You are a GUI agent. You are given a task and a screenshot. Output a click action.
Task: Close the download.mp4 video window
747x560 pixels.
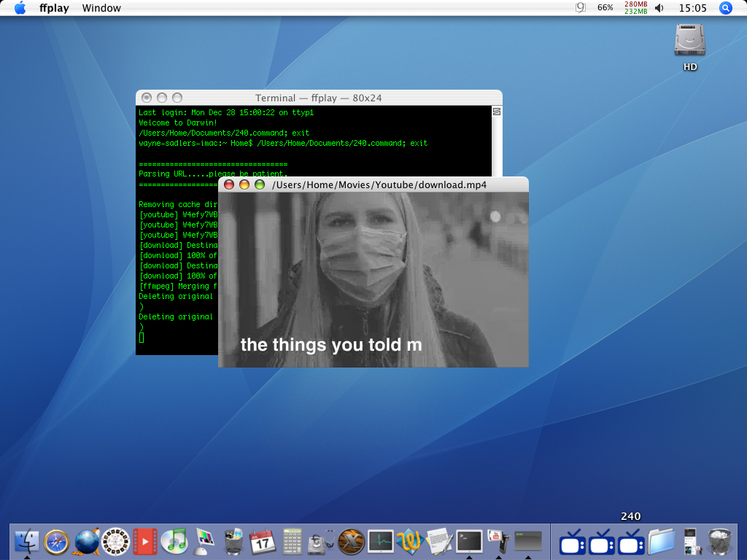tap(229, 184)
